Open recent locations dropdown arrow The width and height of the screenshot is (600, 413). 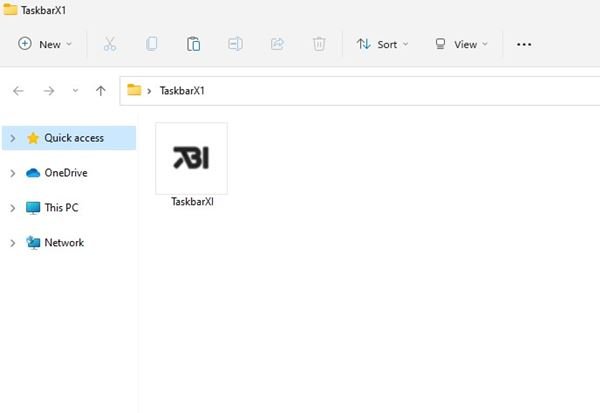pos(75,91)
